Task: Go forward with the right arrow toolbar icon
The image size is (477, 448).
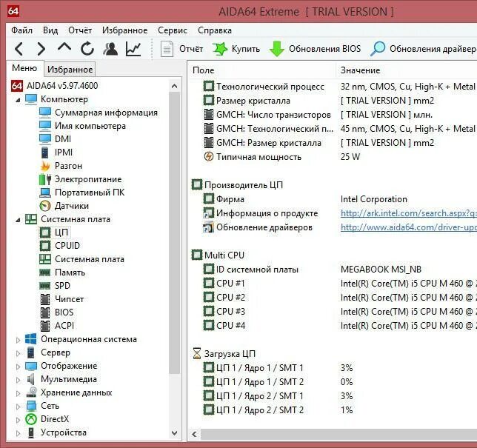Action: [x=41, y=49]
